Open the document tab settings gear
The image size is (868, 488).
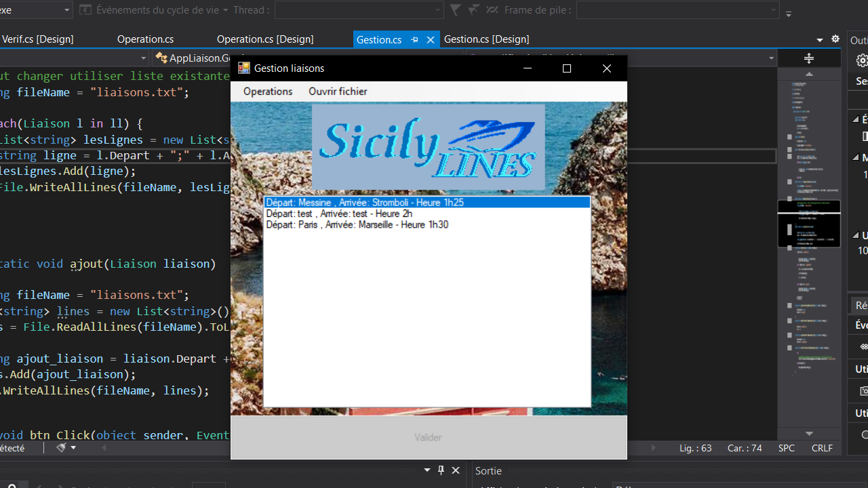(835, 39)
